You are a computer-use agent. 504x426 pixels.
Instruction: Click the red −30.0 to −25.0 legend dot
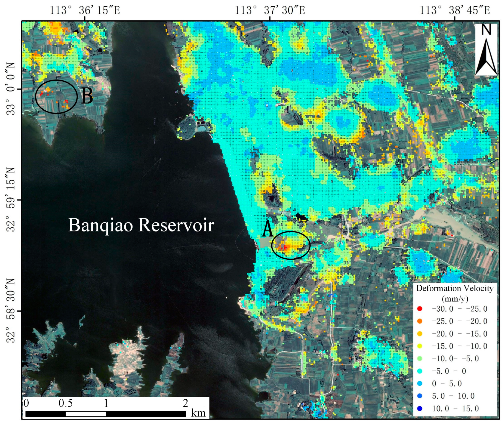pyautogui.click(x=420, y=309)
